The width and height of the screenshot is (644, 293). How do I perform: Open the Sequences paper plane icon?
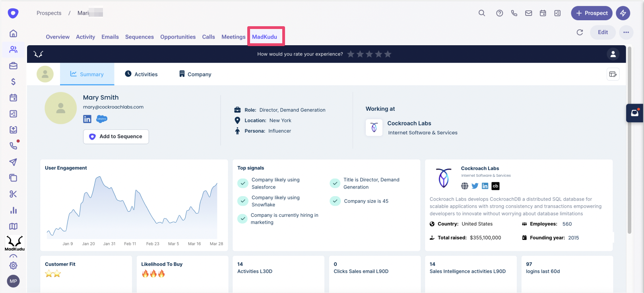[13, 162]
